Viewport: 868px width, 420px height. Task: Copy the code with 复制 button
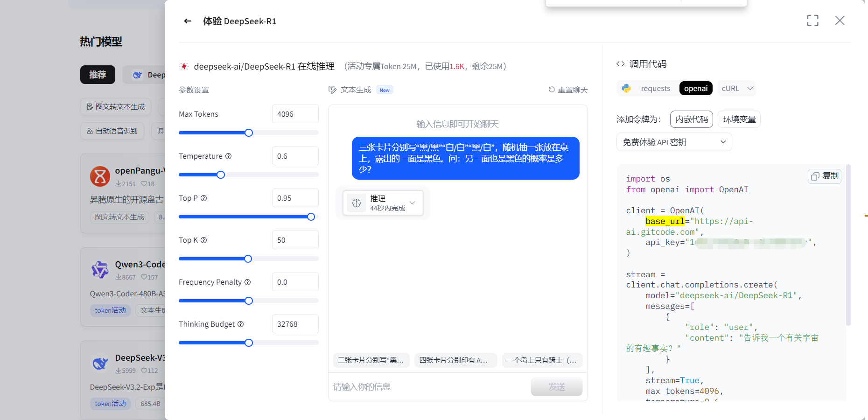pos(825,176)
